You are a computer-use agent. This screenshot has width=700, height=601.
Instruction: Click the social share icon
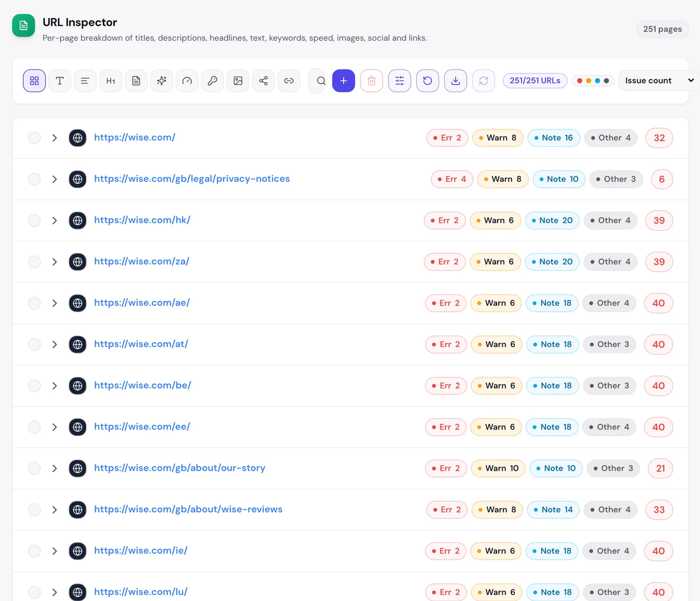click(263, 81)
